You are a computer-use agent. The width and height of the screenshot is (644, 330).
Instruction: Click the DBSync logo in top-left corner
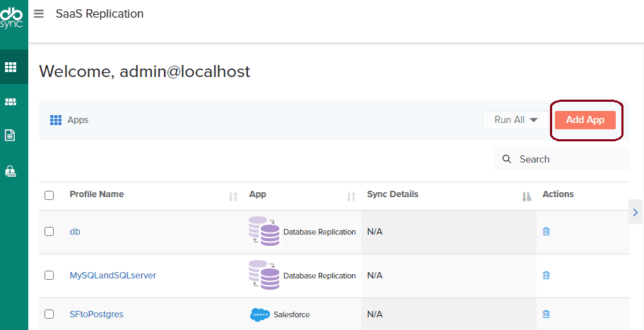point(13,16)
